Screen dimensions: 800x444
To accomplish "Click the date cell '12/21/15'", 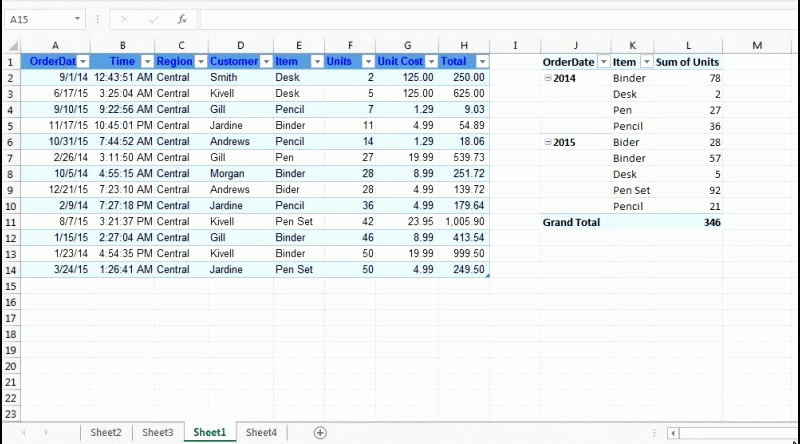I will [x=56, y=189].
